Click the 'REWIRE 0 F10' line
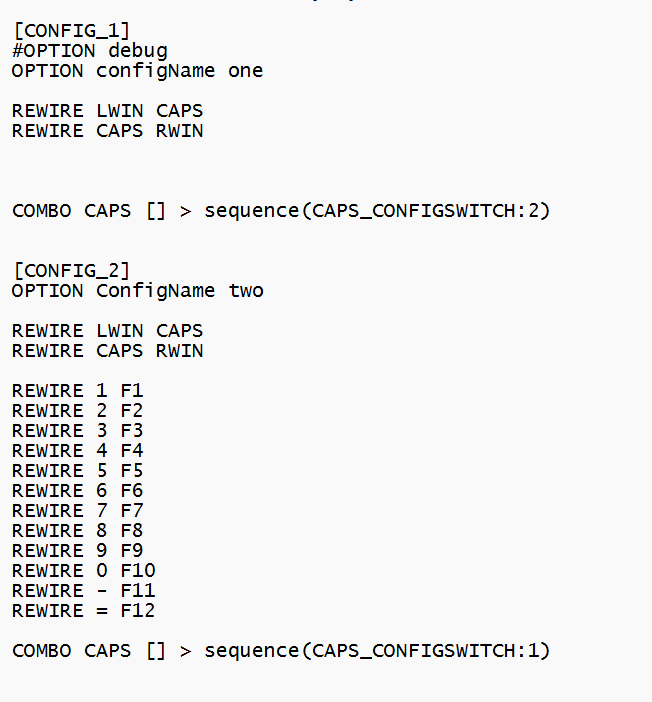Viewport: 652px width, 702px height. click(x=83, y=570)
